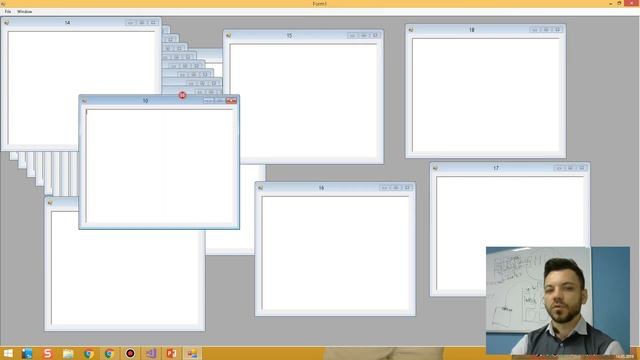
Task: Focus the text area in window 18
Action: click(486, 95)
